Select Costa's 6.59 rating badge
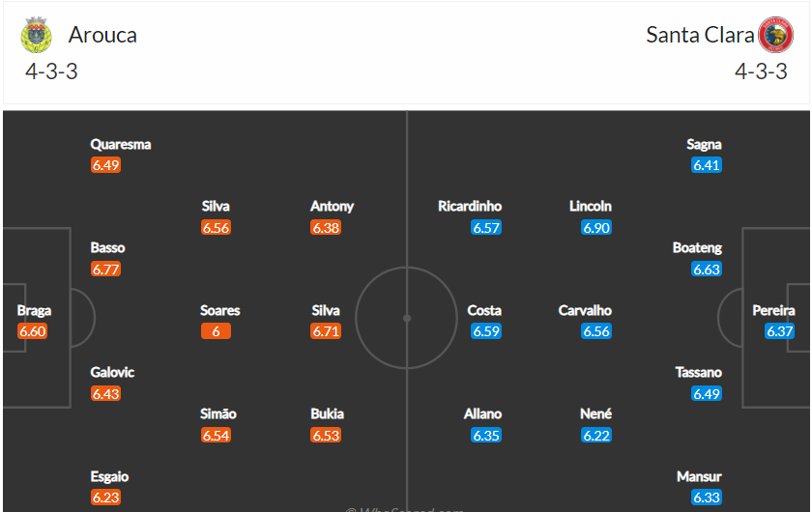The height and width of the screenshot is (512, 812). (x=486, y=331)
